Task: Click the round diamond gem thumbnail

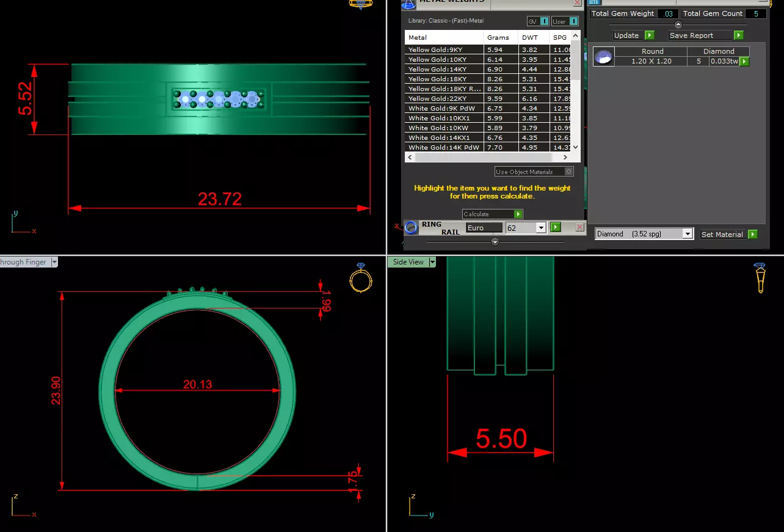Action: (603, 57)
